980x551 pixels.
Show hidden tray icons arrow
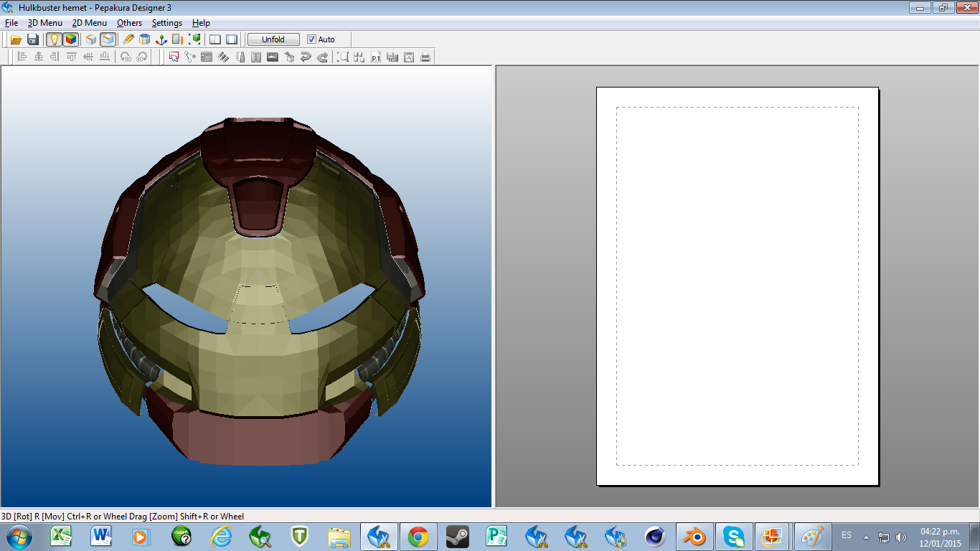[866, 537]
